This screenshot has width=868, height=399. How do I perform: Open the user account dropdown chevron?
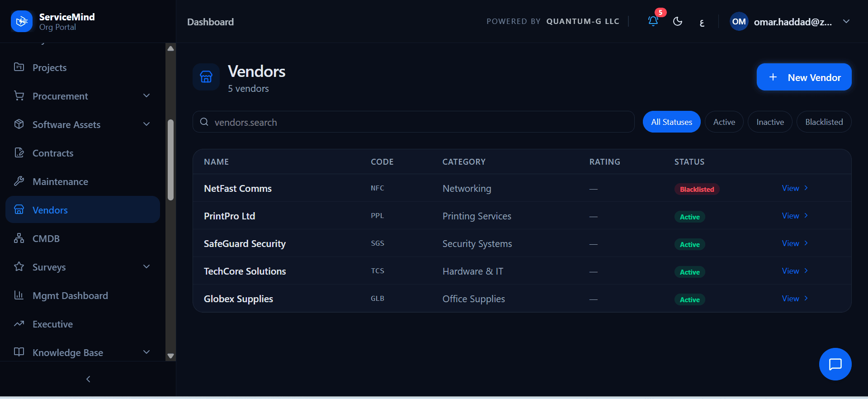pyautogui.click(x=846, y=21)
